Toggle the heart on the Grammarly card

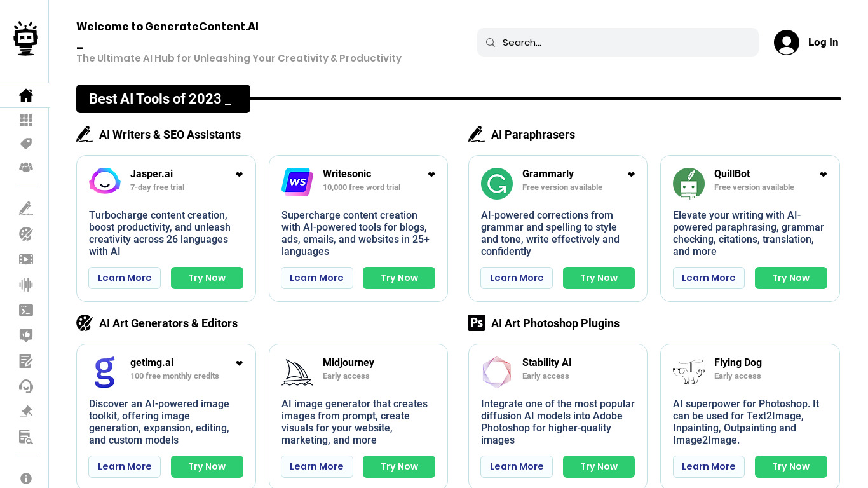pyautogui.click(x=631, y=175)
